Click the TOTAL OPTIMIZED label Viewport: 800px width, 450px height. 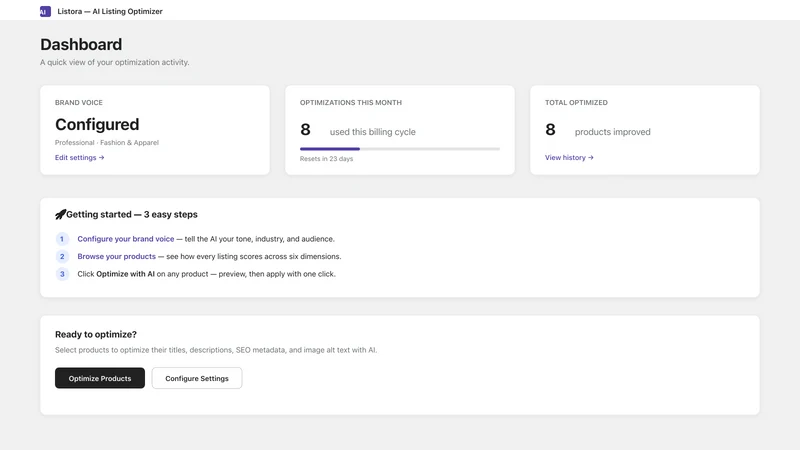[576, 103]
